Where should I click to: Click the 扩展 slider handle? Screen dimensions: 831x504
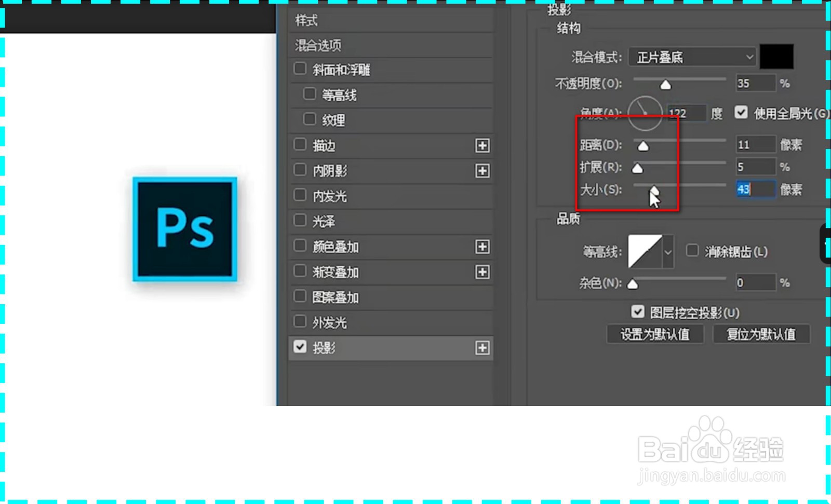[x=637, y=168]
